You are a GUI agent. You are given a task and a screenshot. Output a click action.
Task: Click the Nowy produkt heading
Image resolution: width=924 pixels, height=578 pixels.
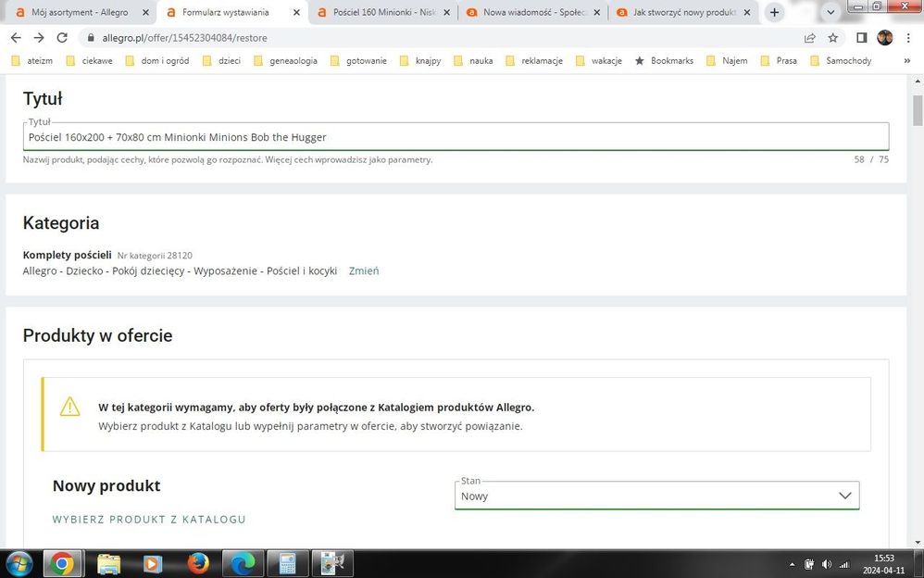point(106,485)
